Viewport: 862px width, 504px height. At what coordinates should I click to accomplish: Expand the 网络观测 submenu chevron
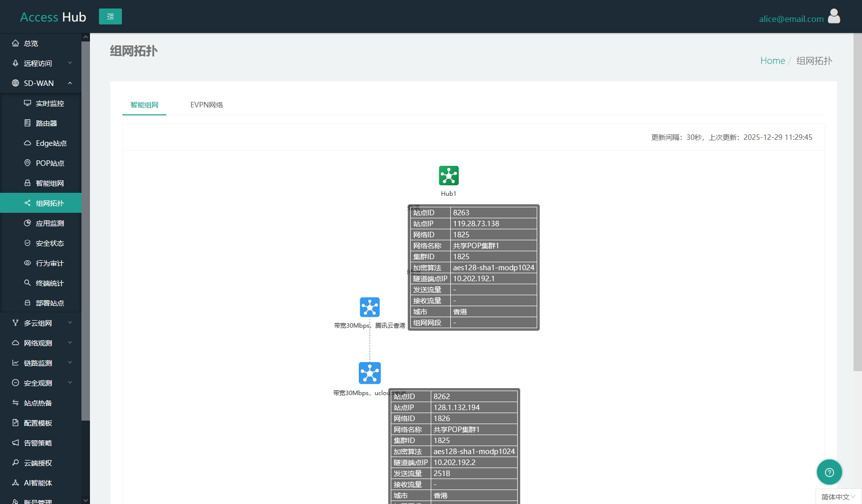pyautogui.click(x=70, y=343)
